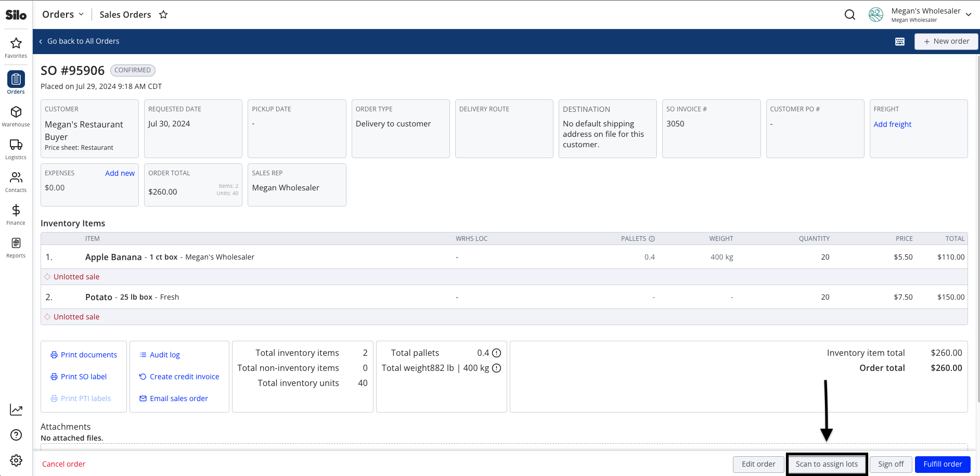Select the Apple Banana item row
Screen dimensions: 980x476
(x=504, y=257)
